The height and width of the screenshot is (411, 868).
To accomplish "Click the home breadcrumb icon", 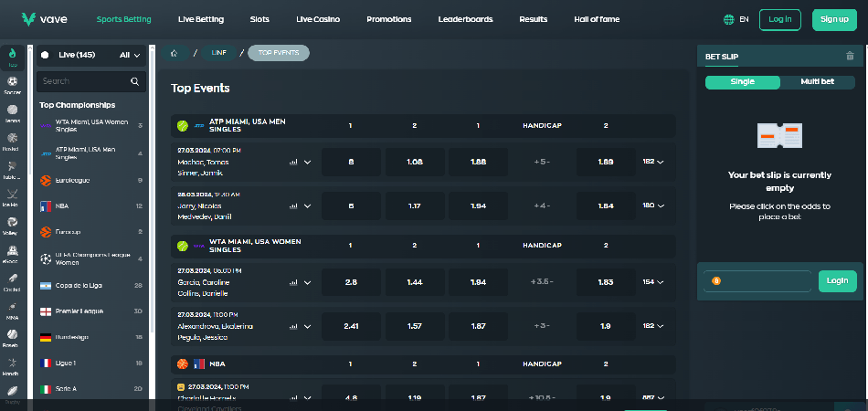I will click(x=174, y=53).
